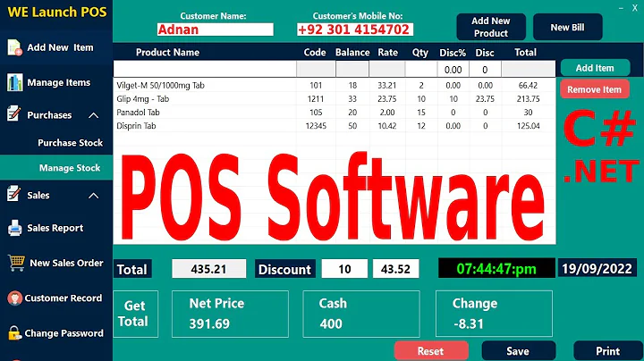
Task: Click the Change box showing -8.31
Action: click(494, 314)
